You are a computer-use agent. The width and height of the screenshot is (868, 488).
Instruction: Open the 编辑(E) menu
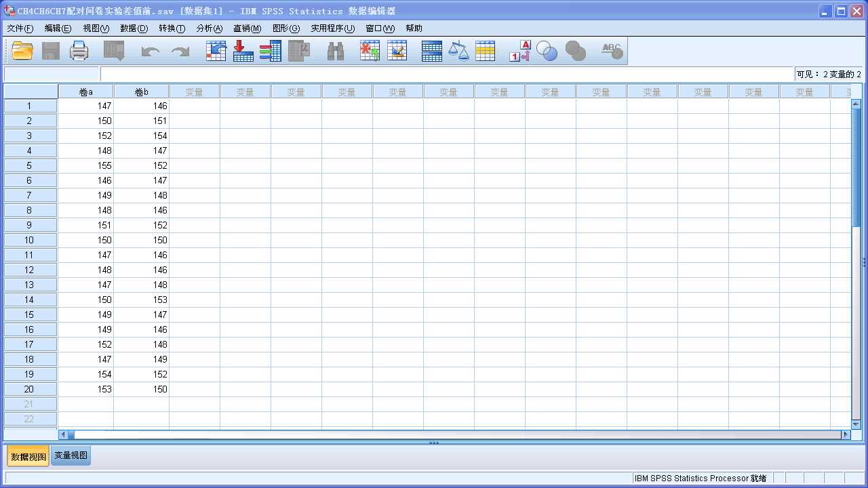coord(58,28)
